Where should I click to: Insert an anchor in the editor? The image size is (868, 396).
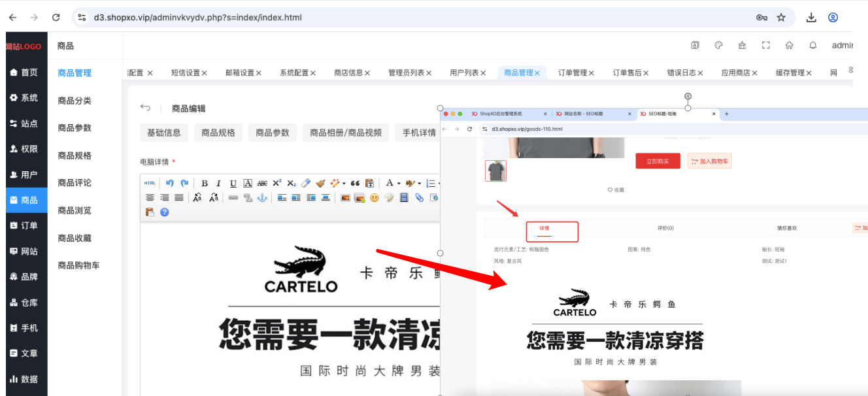pos(262,198)
